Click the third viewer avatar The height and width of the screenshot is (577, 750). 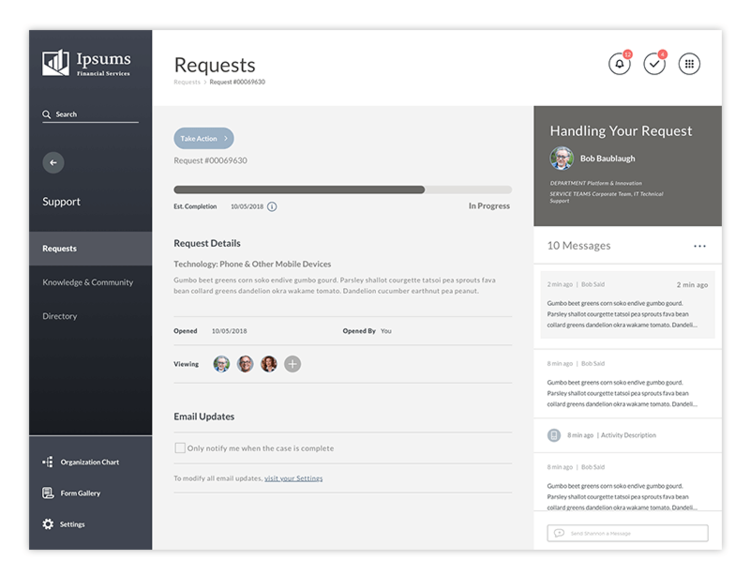pos(269,364)
